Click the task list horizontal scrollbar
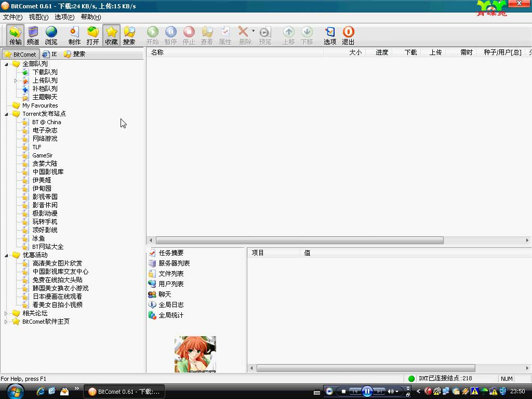Viewport: 532px width, 399px height. [x=300, y=240]
